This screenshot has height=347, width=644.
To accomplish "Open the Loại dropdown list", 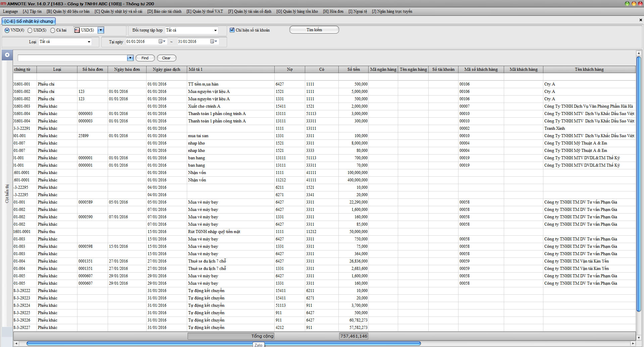I will pyautogui.click(x=89, y=42).
